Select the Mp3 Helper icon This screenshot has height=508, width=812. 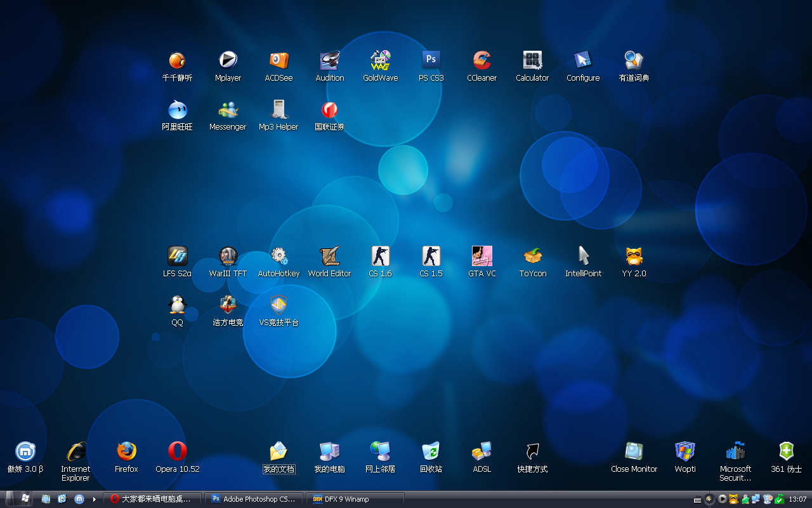(x=278, y=116)
